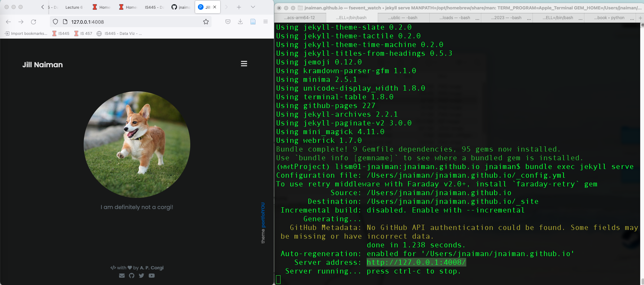Click the browser forward arrow
Image resolution: width=644 pixels, height=285 pixels.
tap(21, 22)
